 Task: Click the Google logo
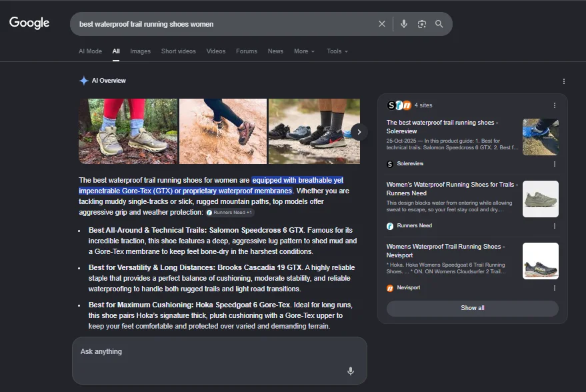[29, 23]
